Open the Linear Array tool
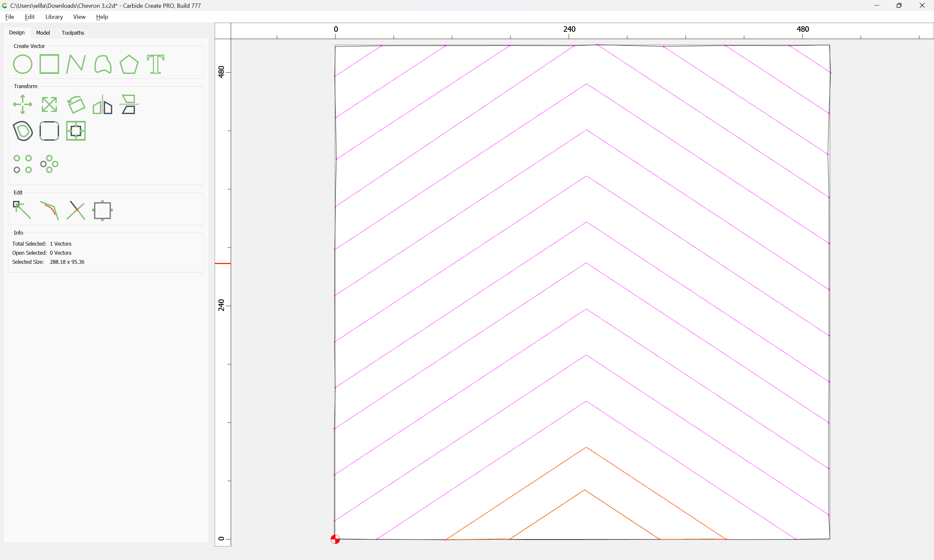Screen dimensions: 934x560 pyautogui.click(x=23, y=164)
